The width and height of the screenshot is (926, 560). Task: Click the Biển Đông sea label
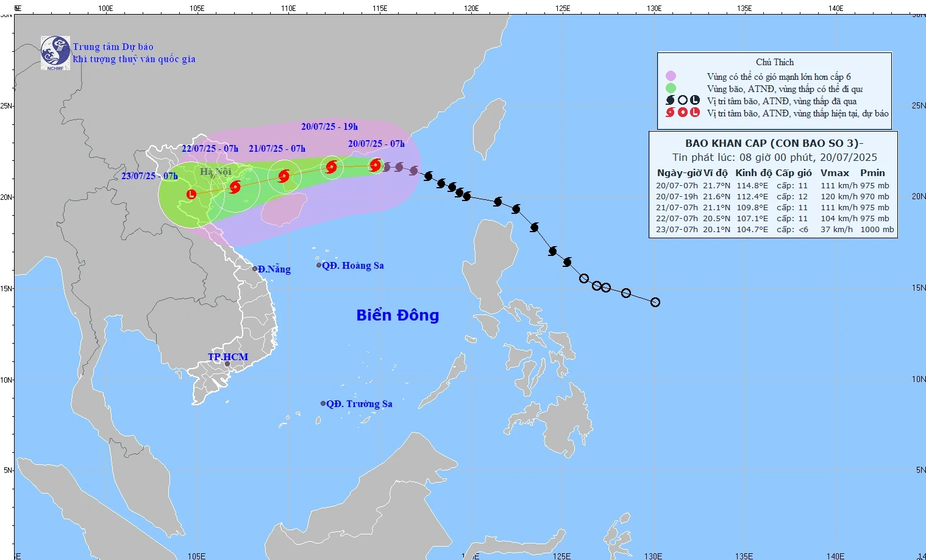pyautogui.click(x=397, y=315)
